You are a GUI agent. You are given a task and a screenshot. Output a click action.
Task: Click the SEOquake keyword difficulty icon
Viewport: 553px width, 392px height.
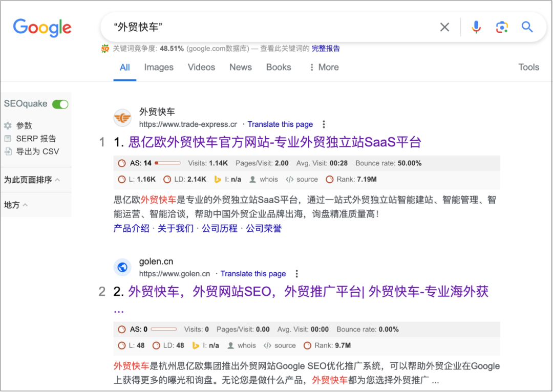105,49
